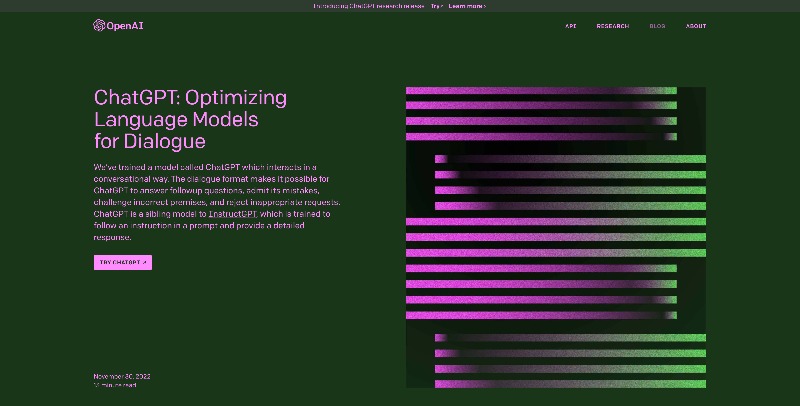Open the underlined InstructGPT link
Viewport: 800px width, 406px height.
pyautogui.click(x=232, y=214)
